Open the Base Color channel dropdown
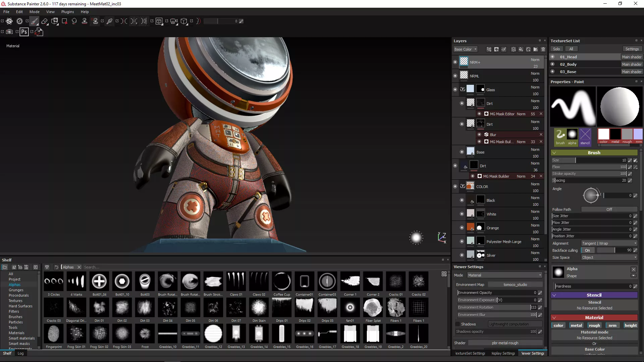The image size is (644, 362). [465, 49]
